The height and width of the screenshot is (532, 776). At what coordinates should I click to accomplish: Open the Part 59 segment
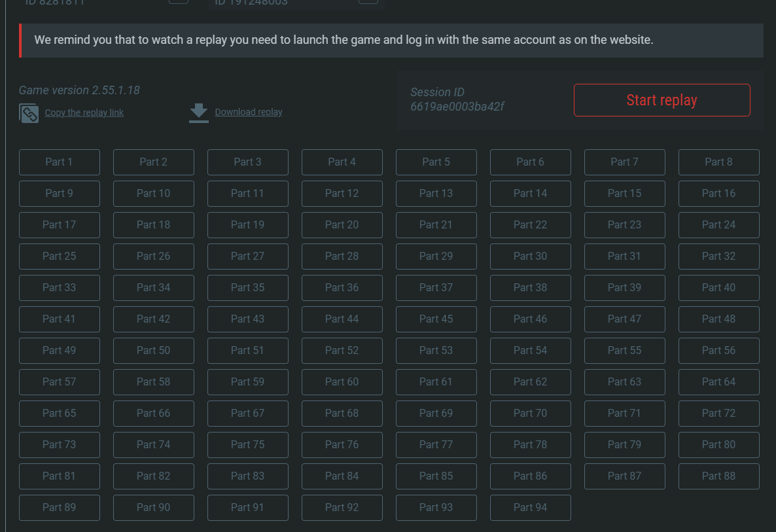(x=247, y=382)
